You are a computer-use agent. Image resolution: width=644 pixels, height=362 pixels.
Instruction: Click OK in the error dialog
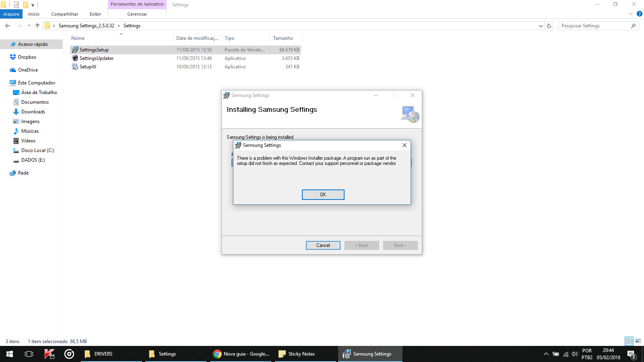323,195
